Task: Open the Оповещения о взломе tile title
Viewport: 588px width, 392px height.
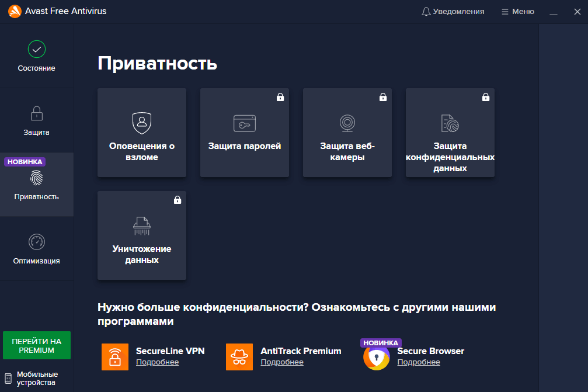Action: 142,151
